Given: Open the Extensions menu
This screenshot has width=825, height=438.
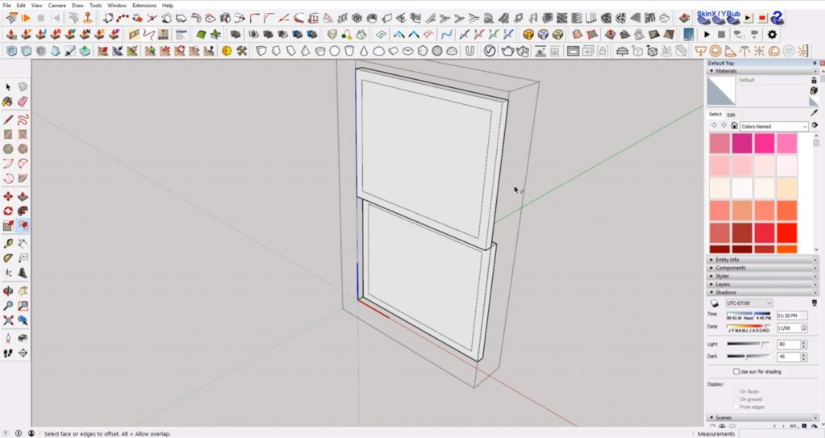Looking at the screenshot, I should pyautogui.click(x=144, y=5).
